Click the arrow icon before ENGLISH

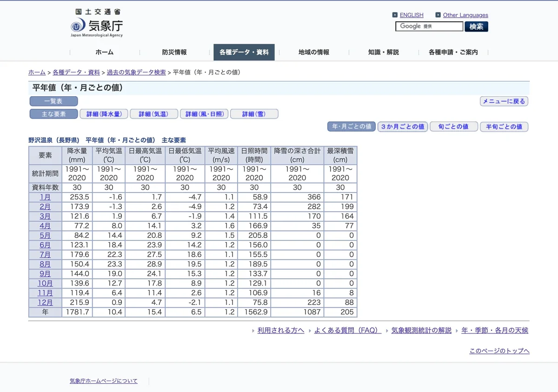pyautogui.click(x=395, y=15)
